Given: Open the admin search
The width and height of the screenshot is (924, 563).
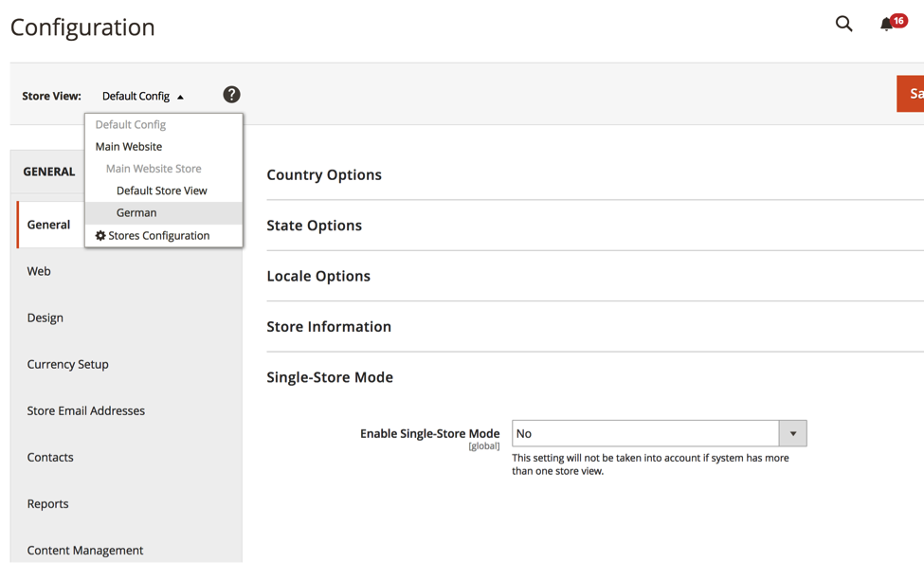Looking at the screenshot, I should [x=843, y=24].
